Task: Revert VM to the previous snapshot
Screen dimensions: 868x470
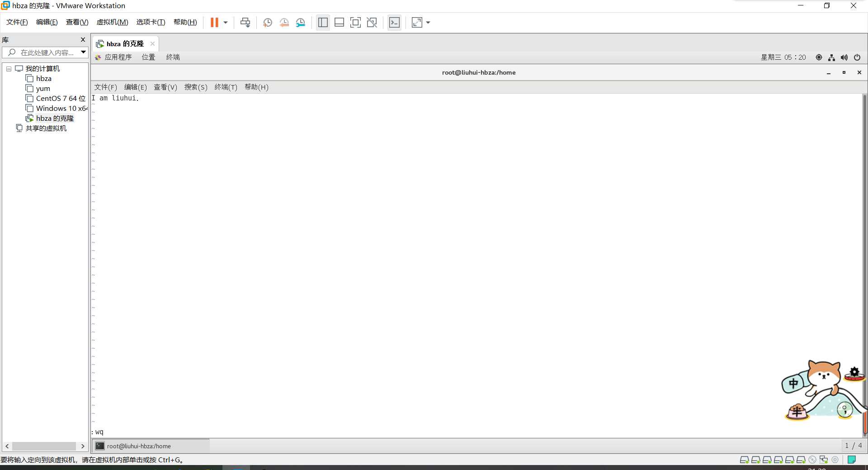Action: tap(284, 22)
